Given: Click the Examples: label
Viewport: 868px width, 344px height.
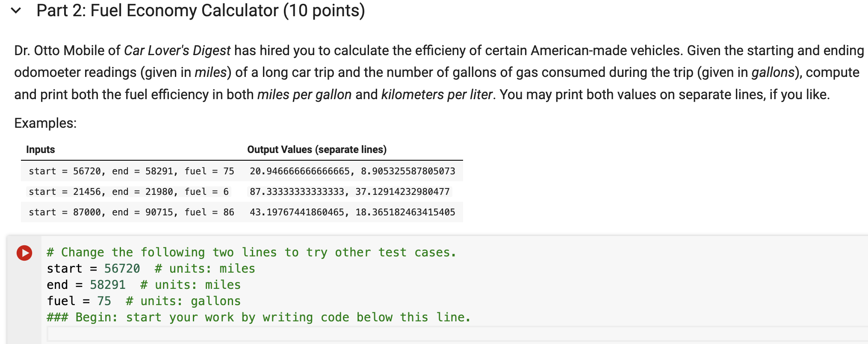Looking at the screenshot, I should 44,123.
